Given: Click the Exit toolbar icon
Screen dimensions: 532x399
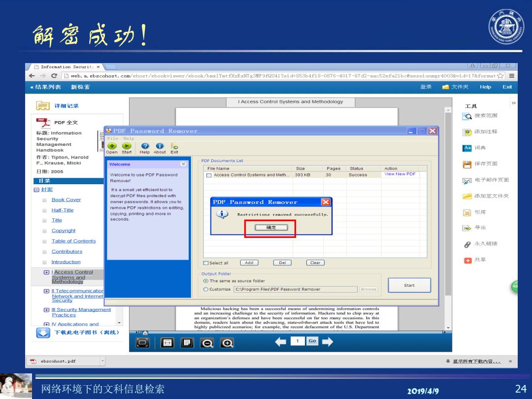Looking at the screenshot, I should point(174,146).
